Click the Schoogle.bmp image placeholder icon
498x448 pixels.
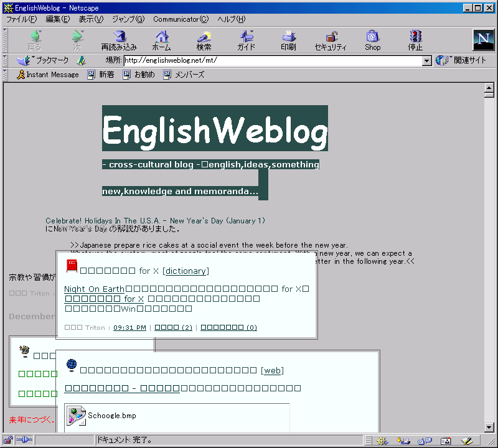[76, 416]
